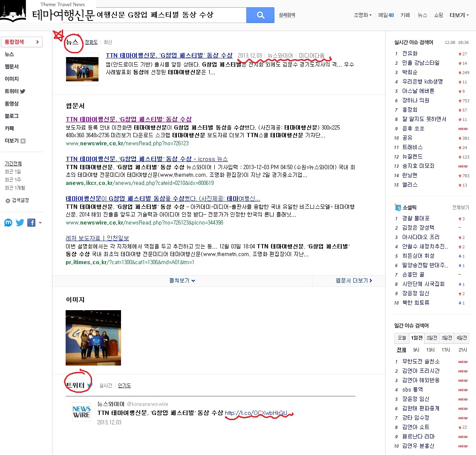
Task: Open 레저 보도자료 | 인천일보 result
Action: tap(97, 238)
